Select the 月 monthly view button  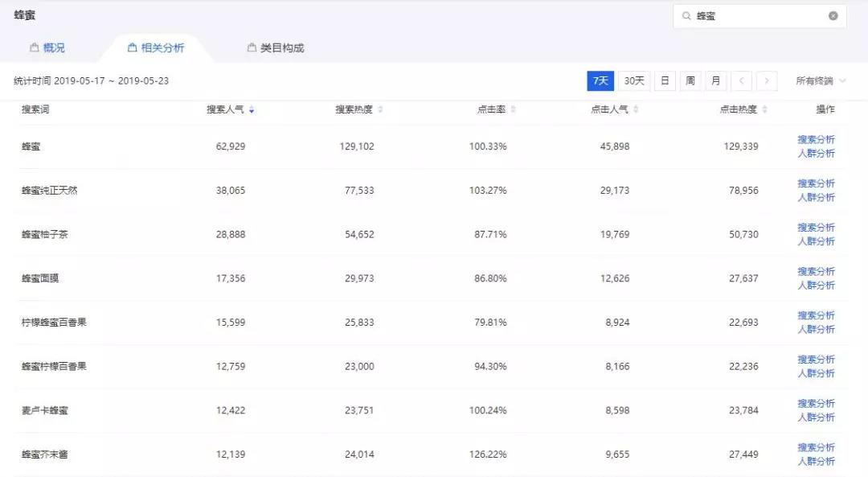[715, 80]
